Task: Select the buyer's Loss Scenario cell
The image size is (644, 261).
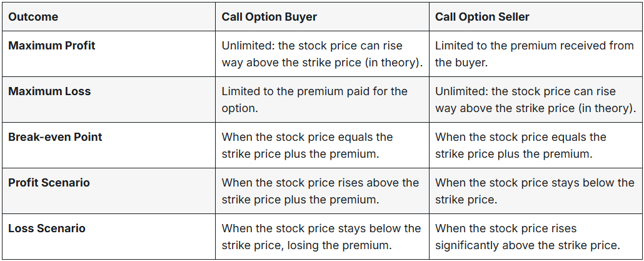Action: click(321, 237)
